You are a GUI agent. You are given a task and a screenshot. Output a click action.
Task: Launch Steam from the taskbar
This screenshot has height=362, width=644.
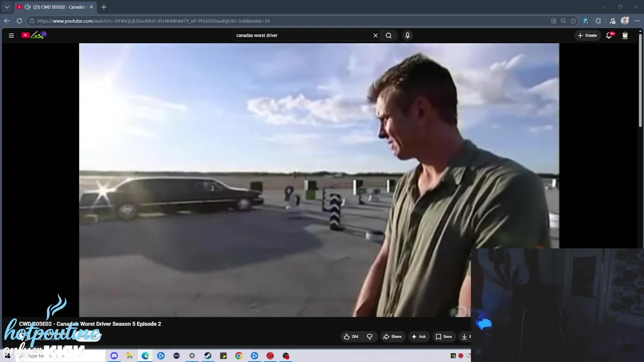tap(208, 356)
